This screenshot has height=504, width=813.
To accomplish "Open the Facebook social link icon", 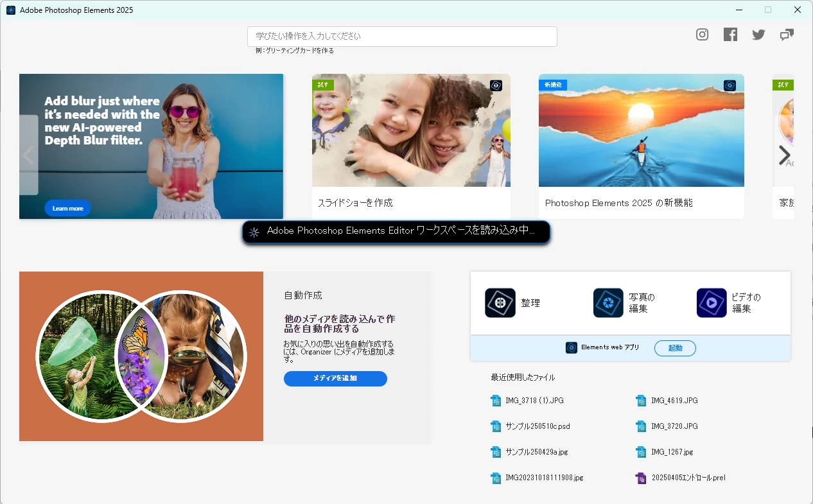I will 730,35.
